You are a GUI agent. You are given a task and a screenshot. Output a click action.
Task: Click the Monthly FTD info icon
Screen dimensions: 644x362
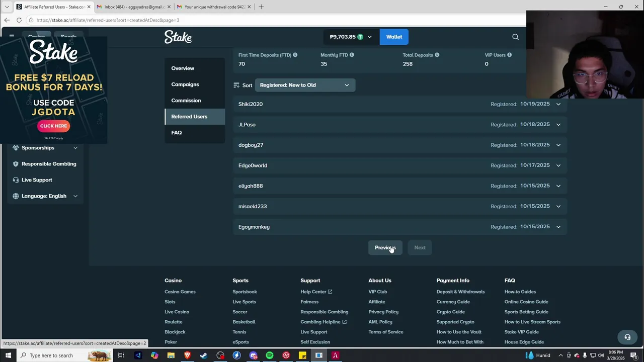point(352,55)
